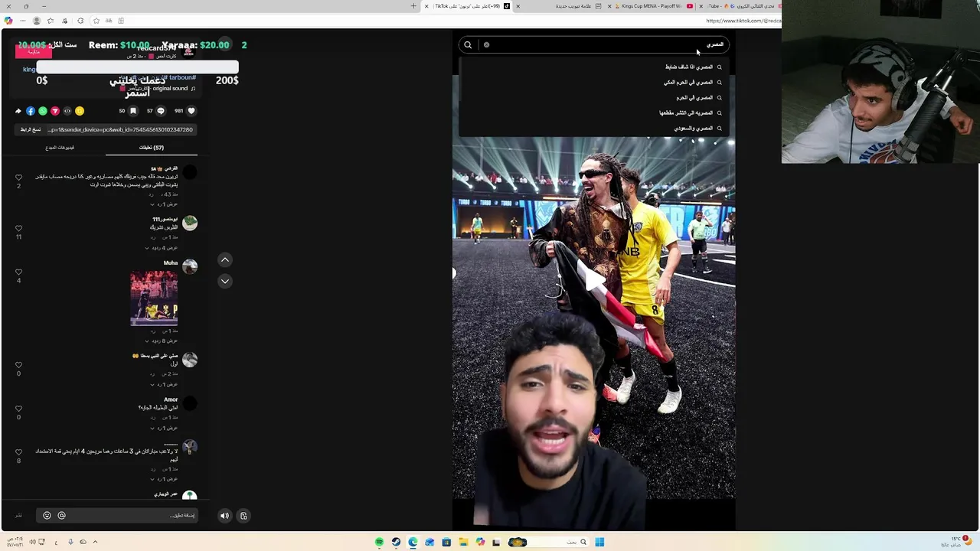Open Steam from the taskbar
980x551 pixels.
click(396, 542)
